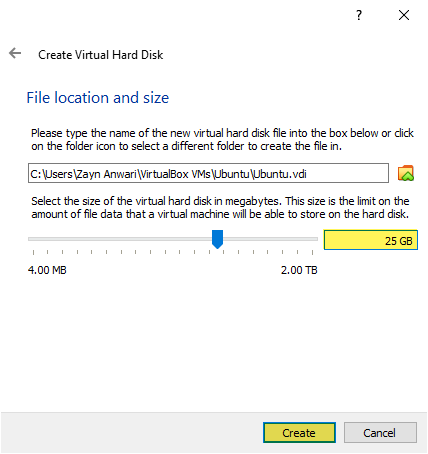428x454 pixels.
Task: Click the file name instruction paragraph
Action: pyautogui.click(x=222, y=140)
